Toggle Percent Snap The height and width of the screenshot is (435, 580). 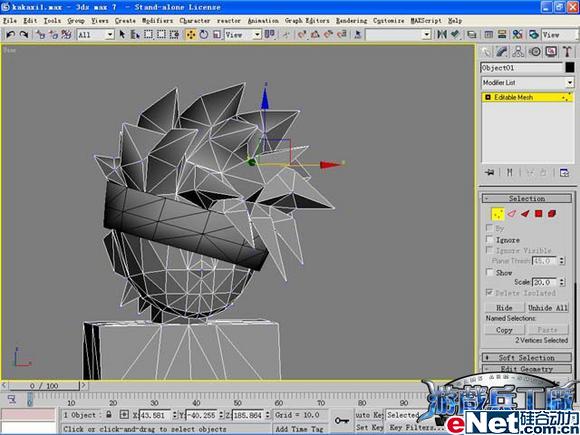coord(328,34)
